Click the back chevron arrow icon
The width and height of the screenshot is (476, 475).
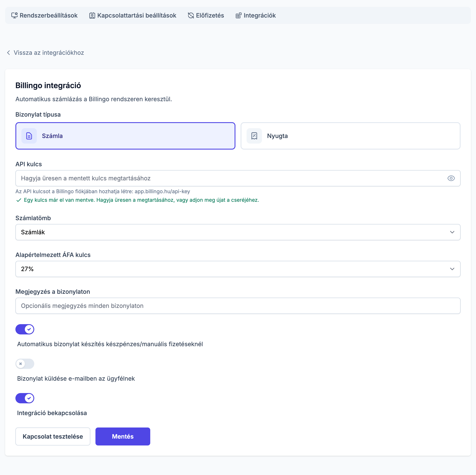tap(9, 53)
